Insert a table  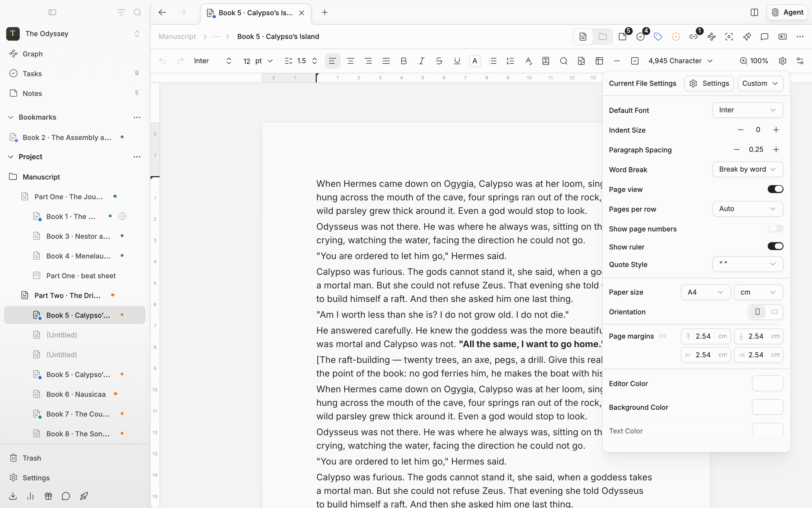pos(599,61)
